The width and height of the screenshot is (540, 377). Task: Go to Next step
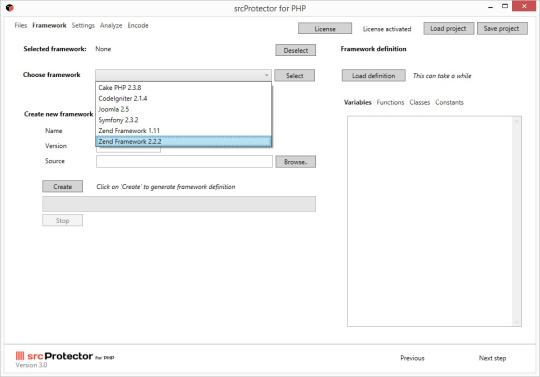pos(492,358)
